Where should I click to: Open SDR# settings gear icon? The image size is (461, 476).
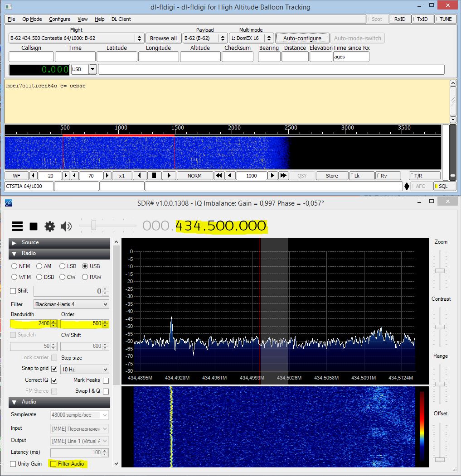click(x=49, y=226)
